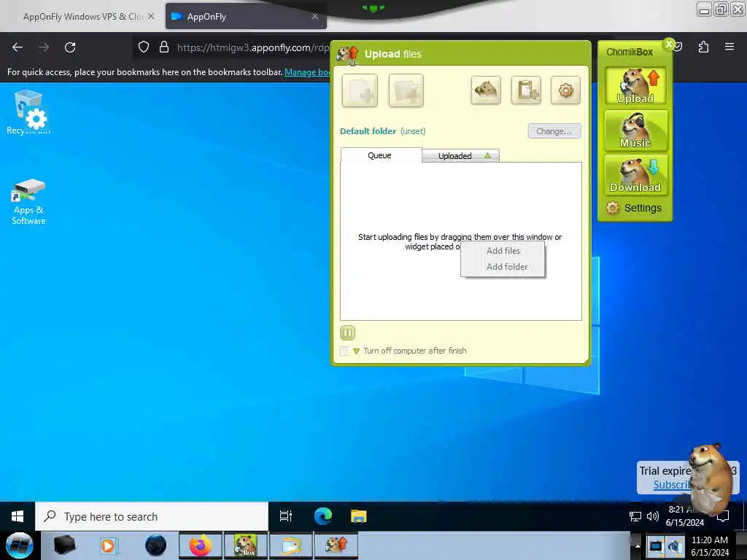The image size is (747, 560).
Task: Open Music in ChomikBox widget
Action: [x=635, y=131]
